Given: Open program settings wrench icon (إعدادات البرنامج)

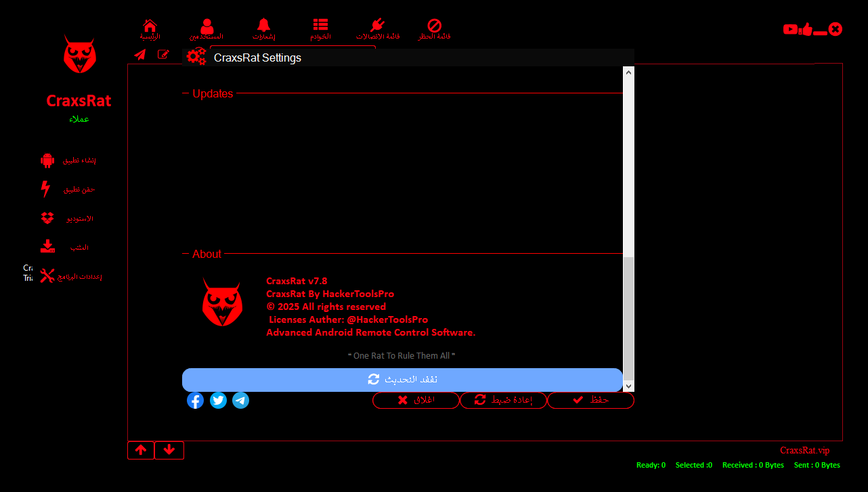Looking at the screenshot, I should [x=47, y=276].
